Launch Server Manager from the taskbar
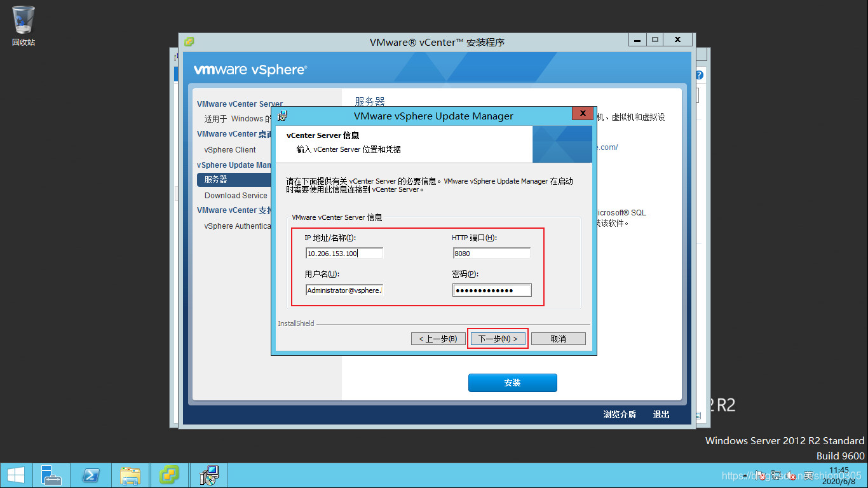The height and width of the screenshot is (488, 868). point(51,475)
